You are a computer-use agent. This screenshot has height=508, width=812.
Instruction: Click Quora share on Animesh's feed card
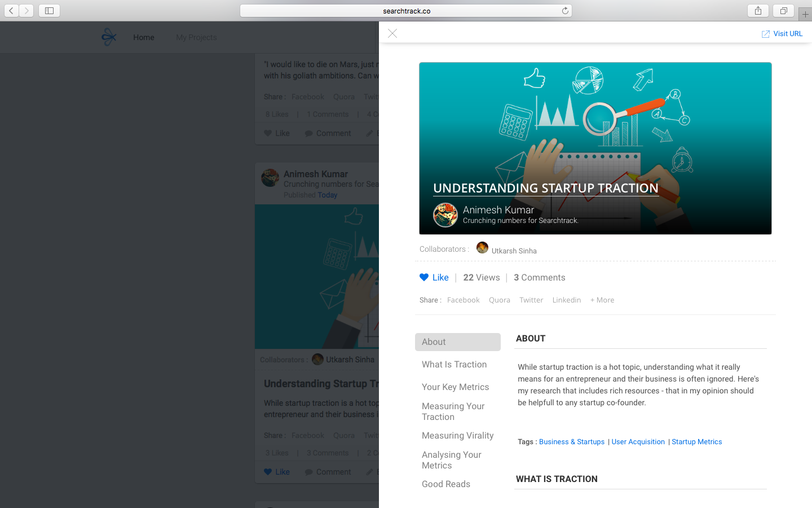(x=344, y=436)
